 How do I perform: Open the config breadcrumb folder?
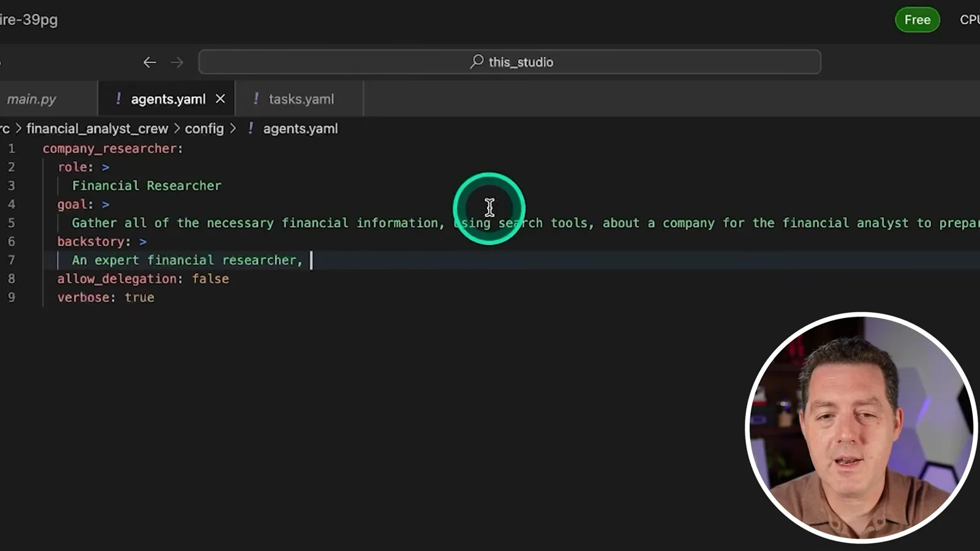[204, 129]
